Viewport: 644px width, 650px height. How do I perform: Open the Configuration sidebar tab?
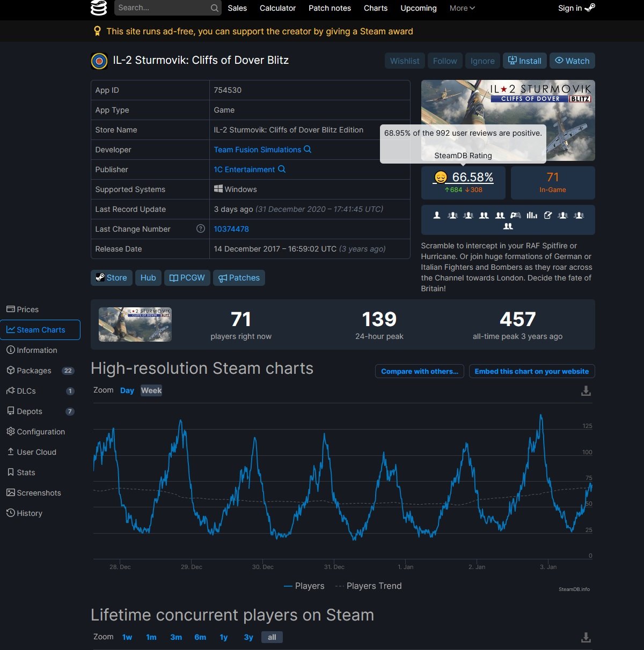(x=40, y=432)
